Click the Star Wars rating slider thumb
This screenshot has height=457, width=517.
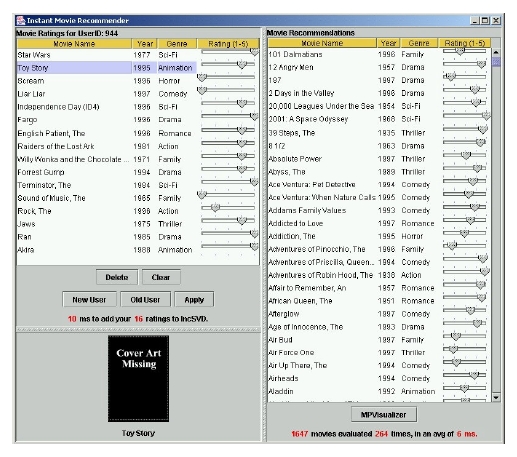[254, 52]
